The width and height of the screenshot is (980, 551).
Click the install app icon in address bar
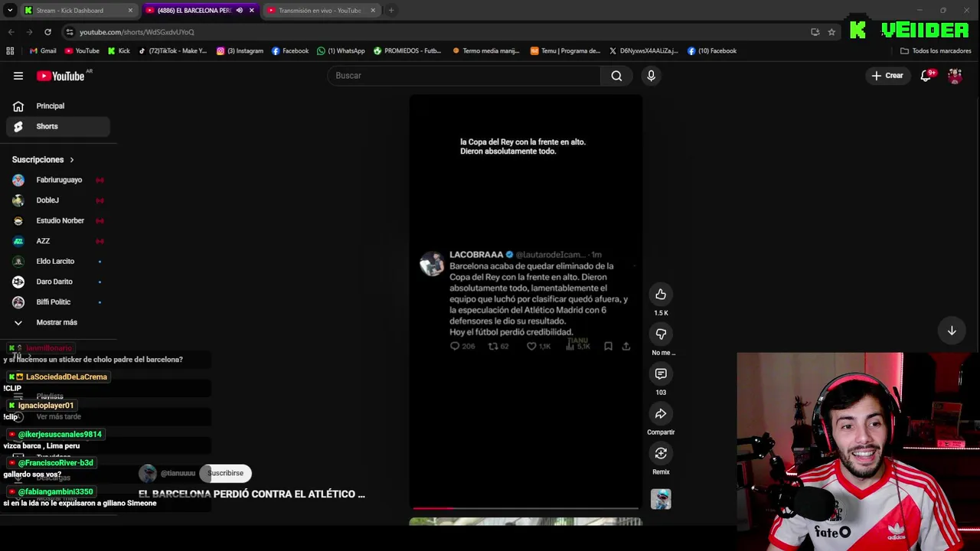pyautogui.click(x=815, y=32)
